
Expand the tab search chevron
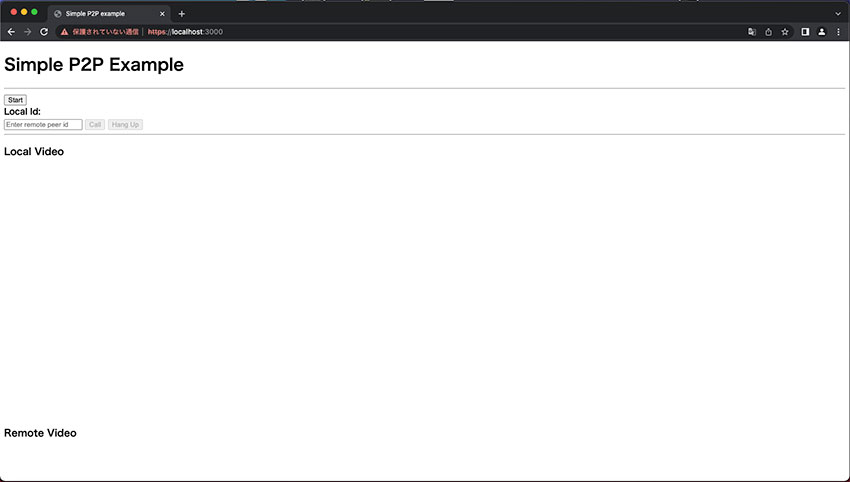pyautogui.click(x=838, y=13)
